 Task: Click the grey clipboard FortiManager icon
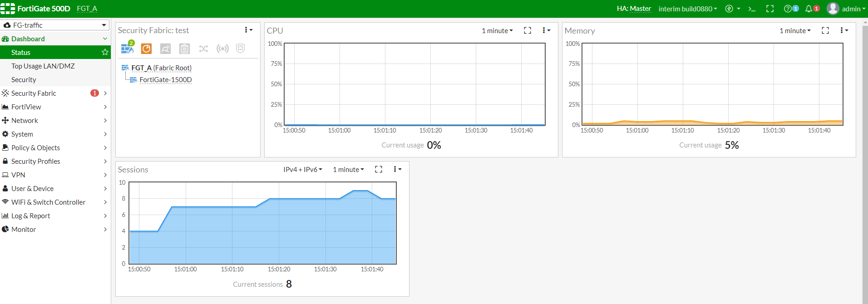(x=184, y=49)
